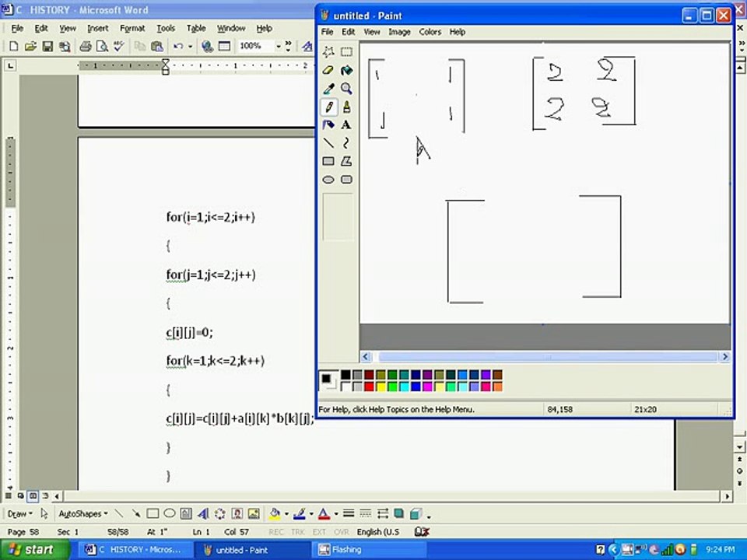Toggle REC macro recording in status bar
This screenshot has height=560, width=747.
275,532
